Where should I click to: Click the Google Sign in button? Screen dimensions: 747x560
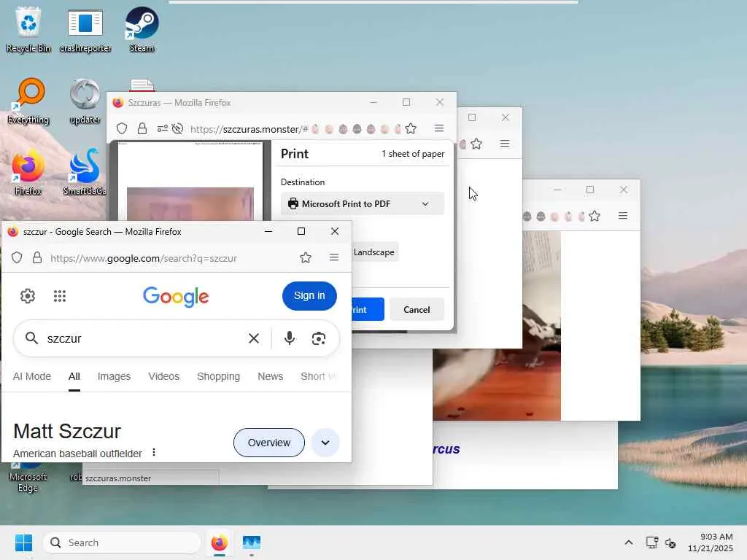(x=309, y=296)
